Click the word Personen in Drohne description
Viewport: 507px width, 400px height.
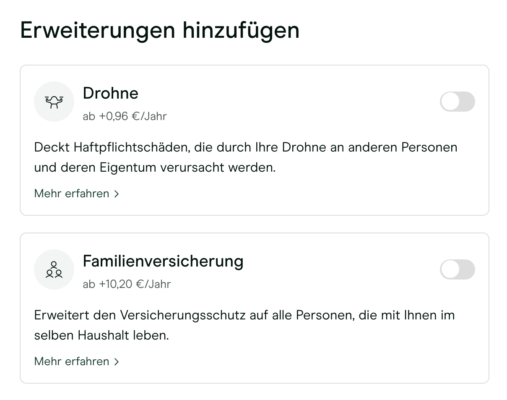(429, 147)
